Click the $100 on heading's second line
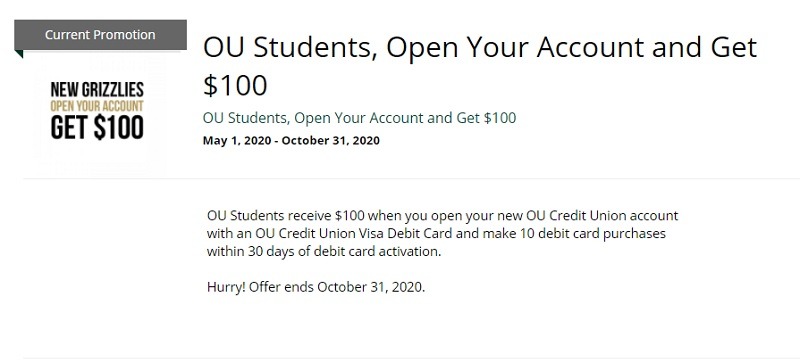This screenshot has width=800, height=363. [x=235, y=85]
